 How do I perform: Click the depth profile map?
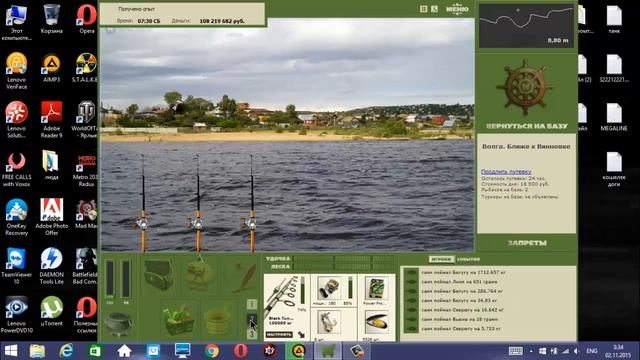click(526, 26)
